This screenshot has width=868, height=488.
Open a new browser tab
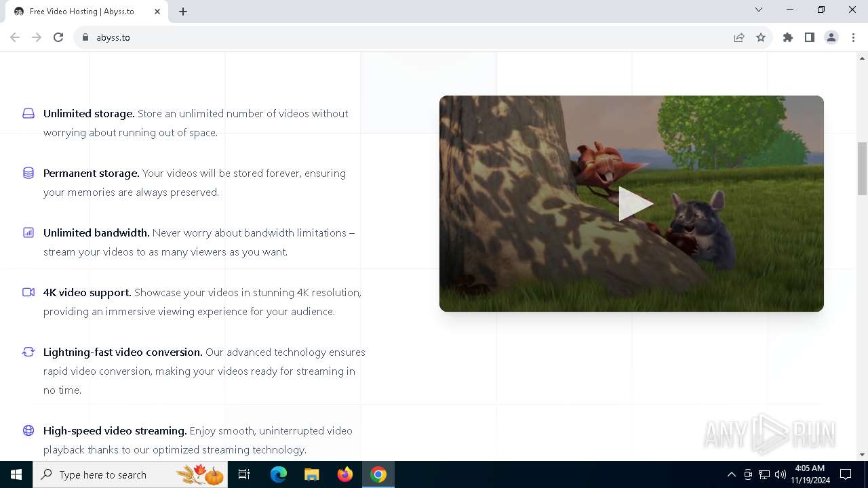pyautogui.click(x=183, y=12)
